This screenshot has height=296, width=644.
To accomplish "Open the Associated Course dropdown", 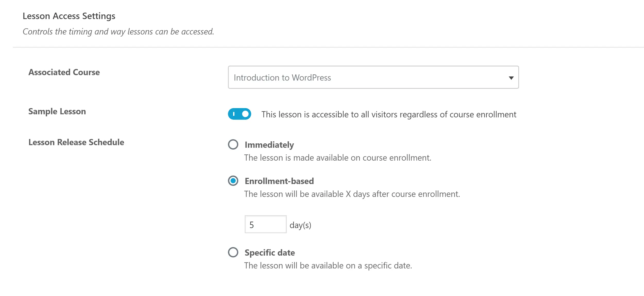I will (373, 77).
